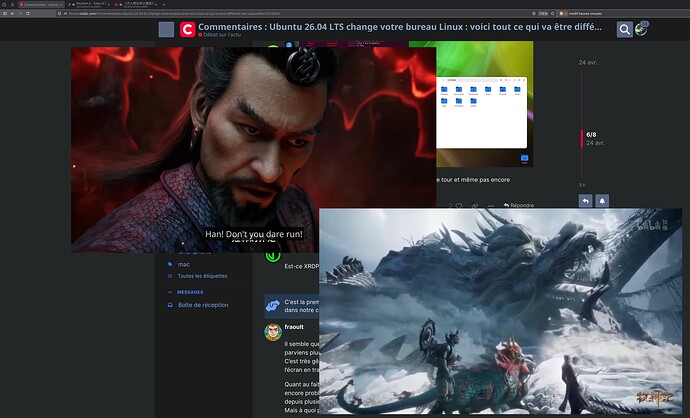The image size is (690, 418).
Task: Click Répondre under the post
Action: click(x=519, y=205)
